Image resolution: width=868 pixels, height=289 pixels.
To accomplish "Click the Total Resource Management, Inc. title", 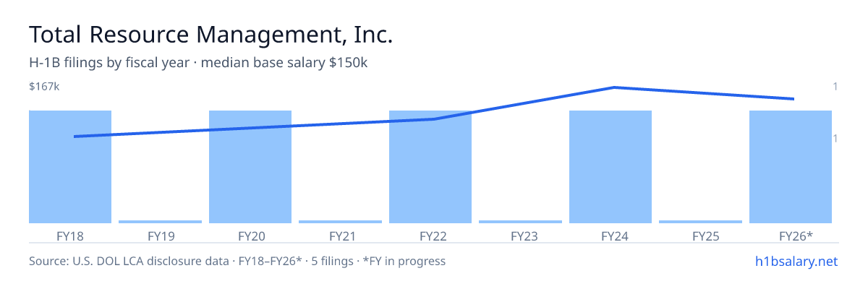I will click(x=210, y=34).
